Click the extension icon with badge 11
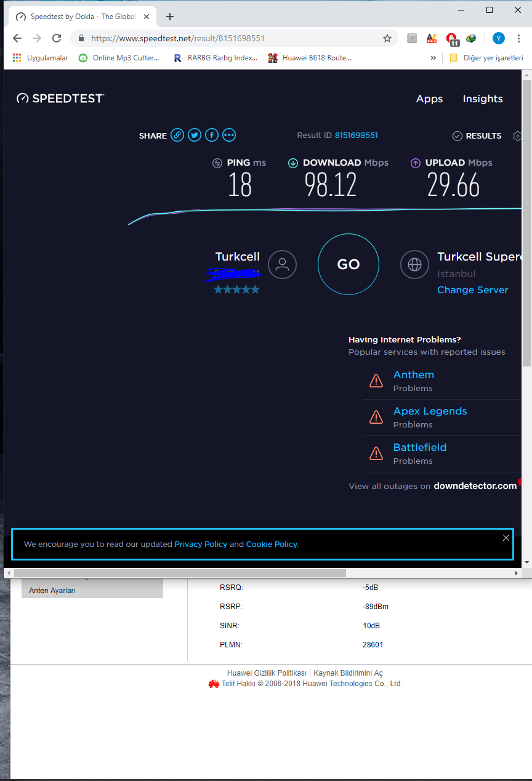Viewport: 532px width, 781px height. tap(452, 39)
